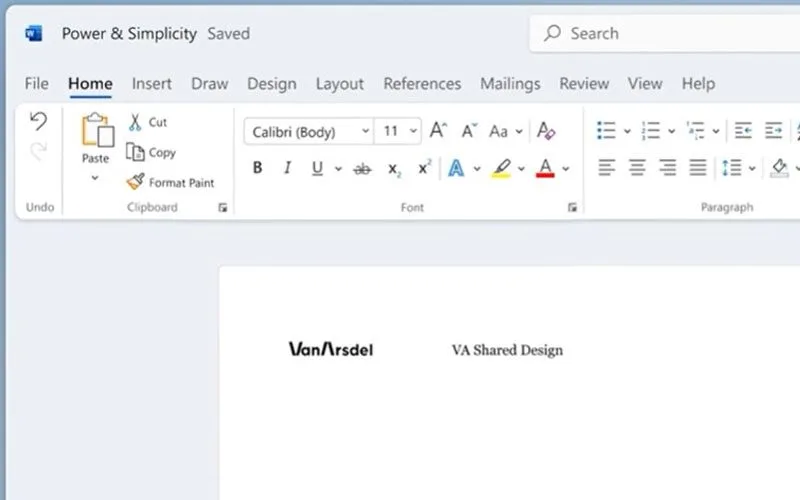Image resolution: width=800 pixels, height=500 pixels.
Task: Switch to the Mailings tab
Action: point(510,83)
